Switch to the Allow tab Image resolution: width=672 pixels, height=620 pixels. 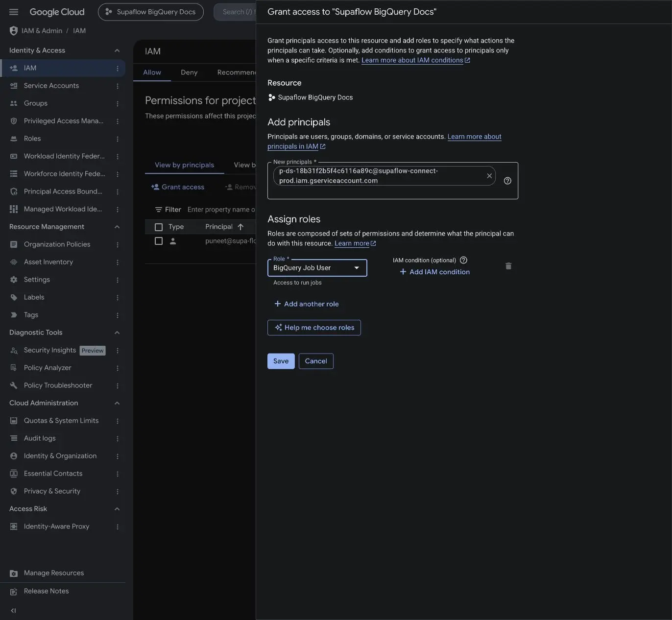[152, 72]
